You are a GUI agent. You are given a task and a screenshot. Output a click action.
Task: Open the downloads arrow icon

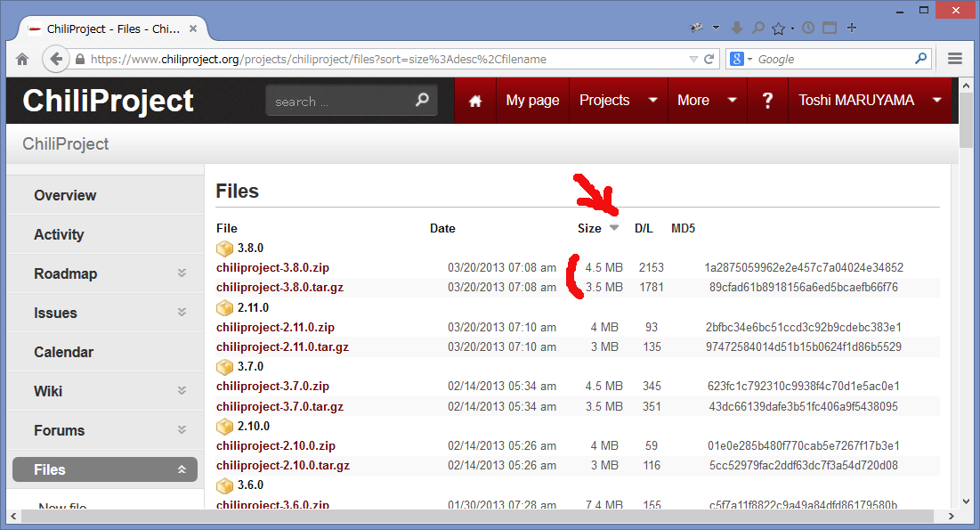[737, 28]
